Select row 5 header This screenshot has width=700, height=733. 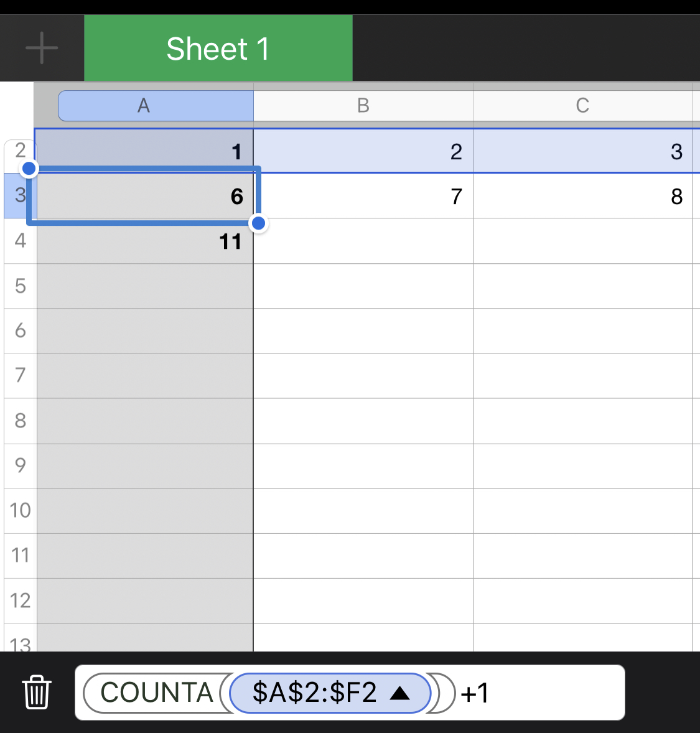[21, 286]
